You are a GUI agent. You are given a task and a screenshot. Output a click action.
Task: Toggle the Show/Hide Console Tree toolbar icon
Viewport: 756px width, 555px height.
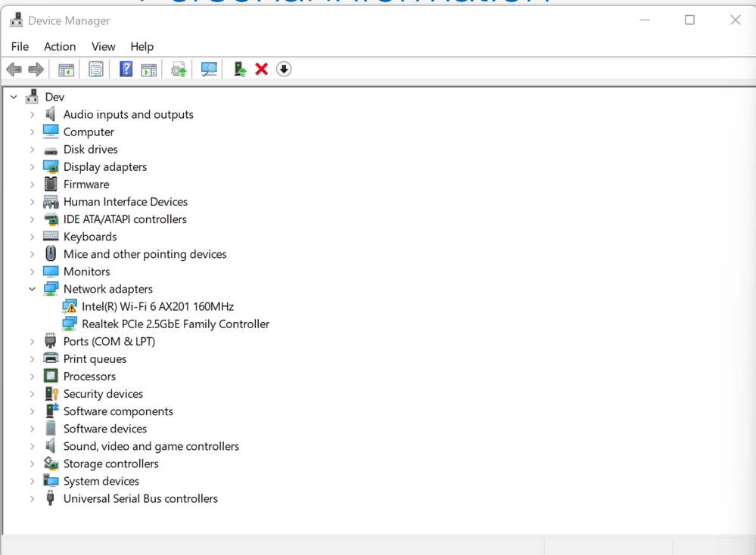point(66,70)
